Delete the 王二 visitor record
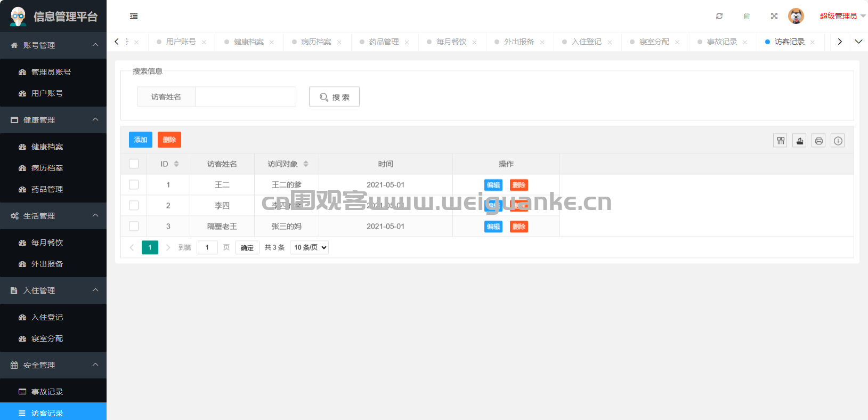 point(519,185)
